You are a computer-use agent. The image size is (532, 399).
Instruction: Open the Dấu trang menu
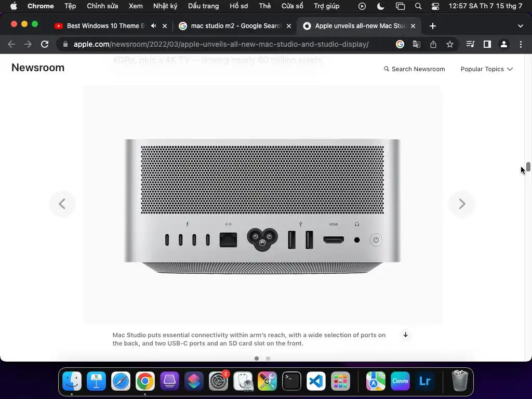tap(204, 6)
